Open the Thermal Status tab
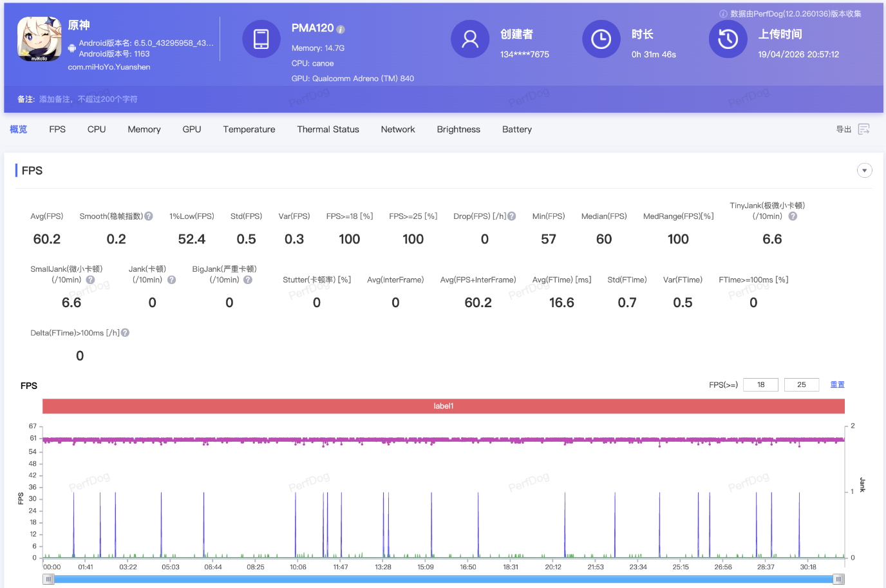Screen dimensions: 886x588 pos(328,129)
